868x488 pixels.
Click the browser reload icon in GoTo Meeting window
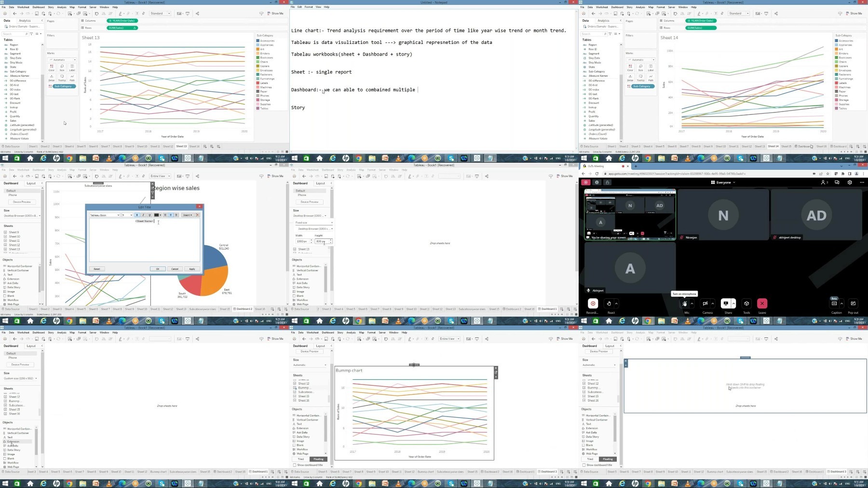597,174
